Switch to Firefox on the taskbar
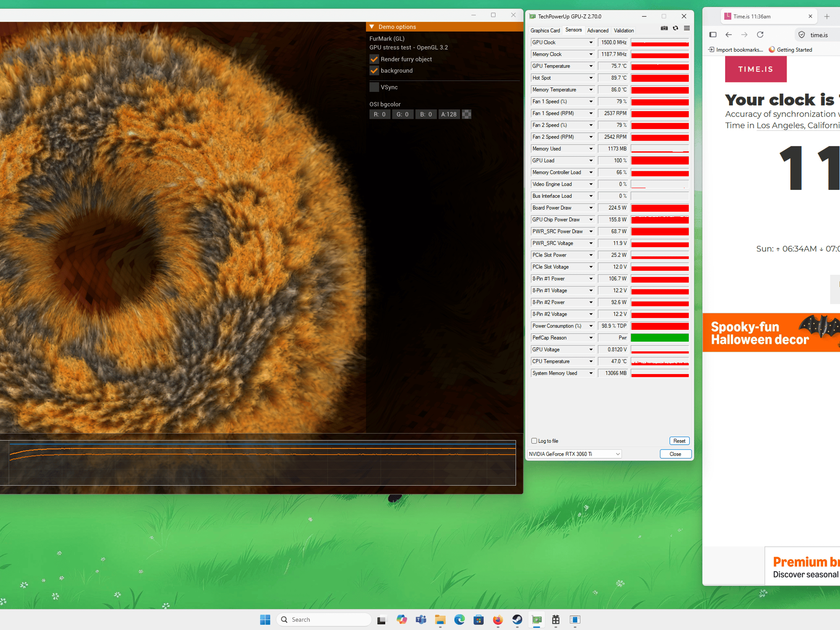Image resolution: width=840 pixels, height=630 pixels. (x=498, y=619)
